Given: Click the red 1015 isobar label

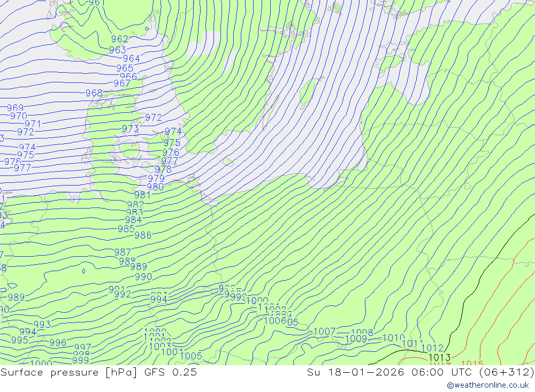Looking at the screenshot, I should pos(472,363).
